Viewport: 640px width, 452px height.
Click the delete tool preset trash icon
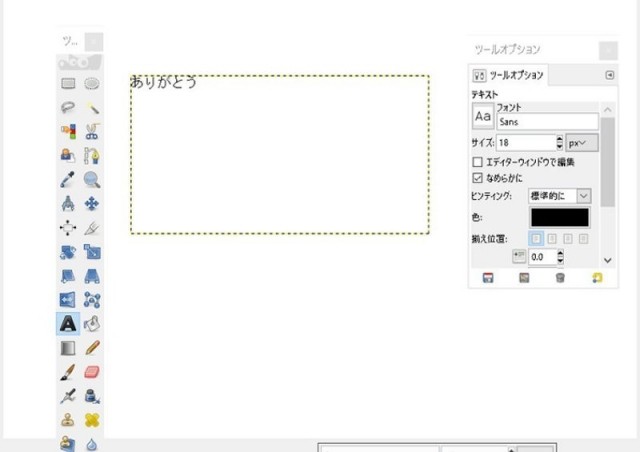click(560, 277)
